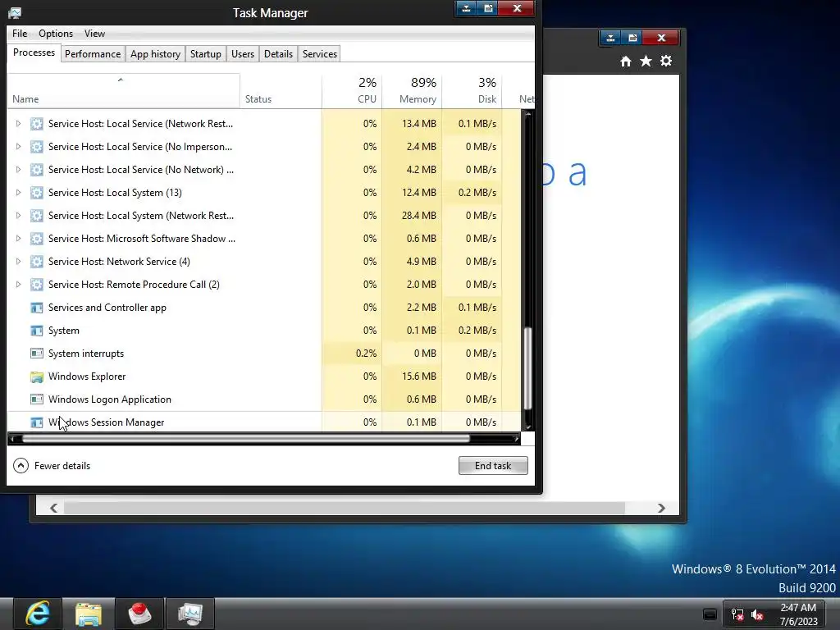This screenshot has height=630, width=840.
Task: Expand Service Host: Local System (Network Rest...)
Action: pos(18,216)
